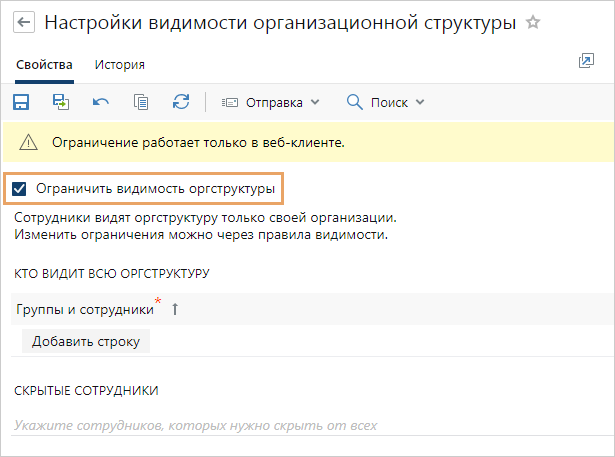Click the web client restriction warning message
The width and height of the screenshot is (615, 457).
(x=198, y=142)
